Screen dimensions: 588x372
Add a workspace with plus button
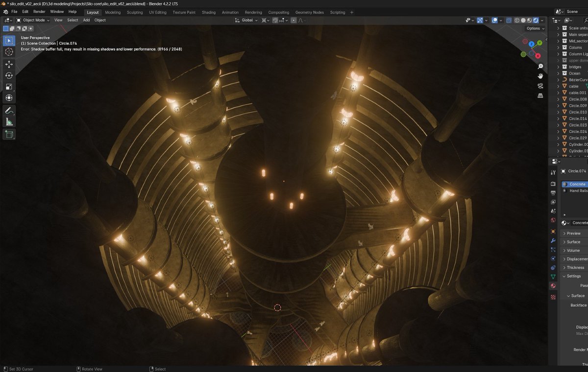[x=352, y=12]
